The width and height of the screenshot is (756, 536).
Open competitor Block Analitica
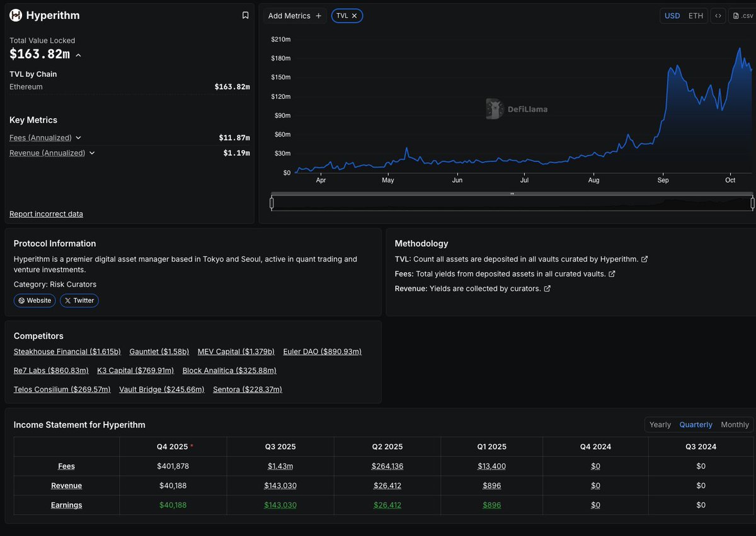[x=229, y=370]
